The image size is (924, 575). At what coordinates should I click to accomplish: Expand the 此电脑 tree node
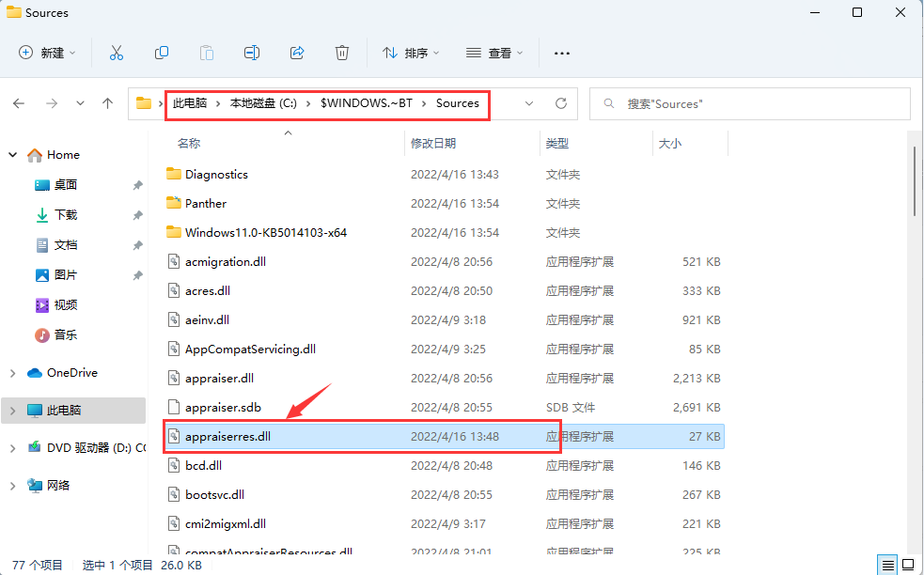(x=13, y=411)
